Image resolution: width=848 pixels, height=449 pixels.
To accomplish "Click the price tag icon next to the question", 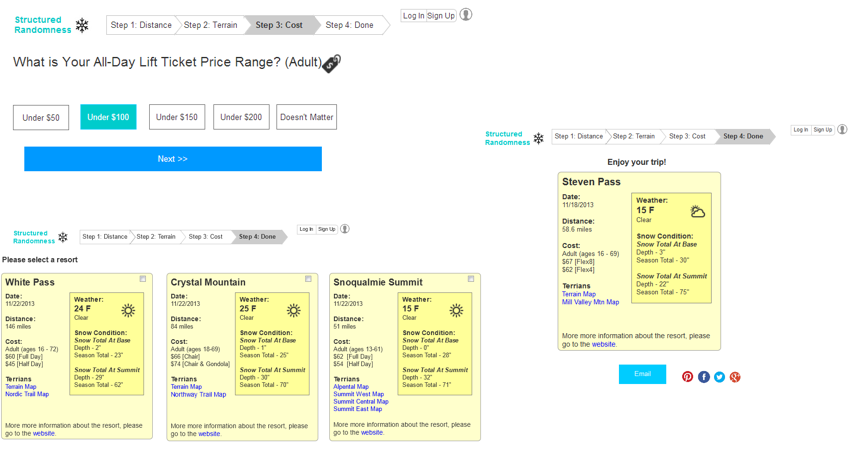I will tap(332, 63).
